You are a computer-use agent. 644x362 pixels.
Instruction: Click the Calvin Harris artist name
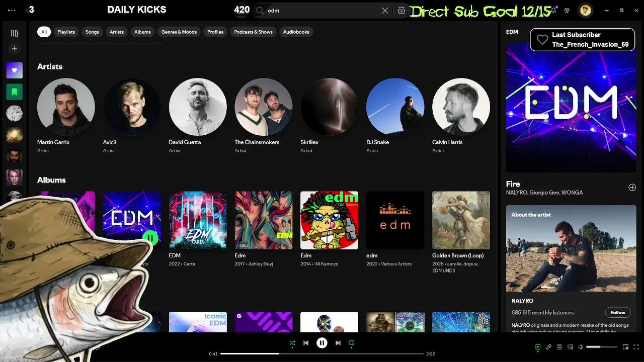[x=447, y=142]
